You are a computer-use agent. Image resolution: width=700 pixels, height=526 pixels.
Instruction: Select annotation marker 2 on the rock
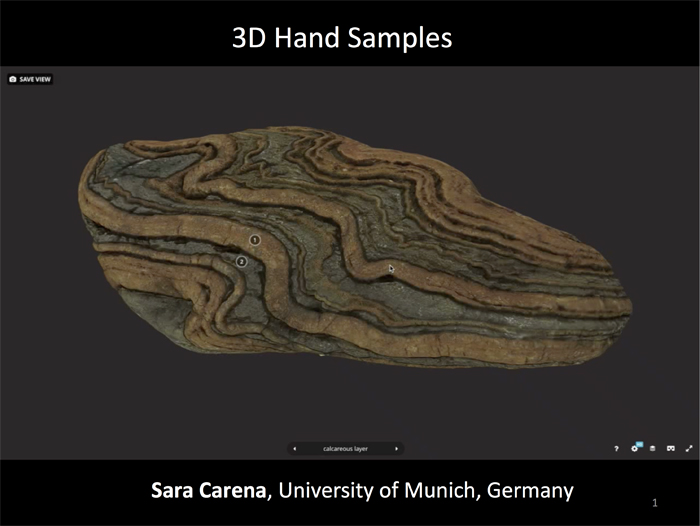241,261
